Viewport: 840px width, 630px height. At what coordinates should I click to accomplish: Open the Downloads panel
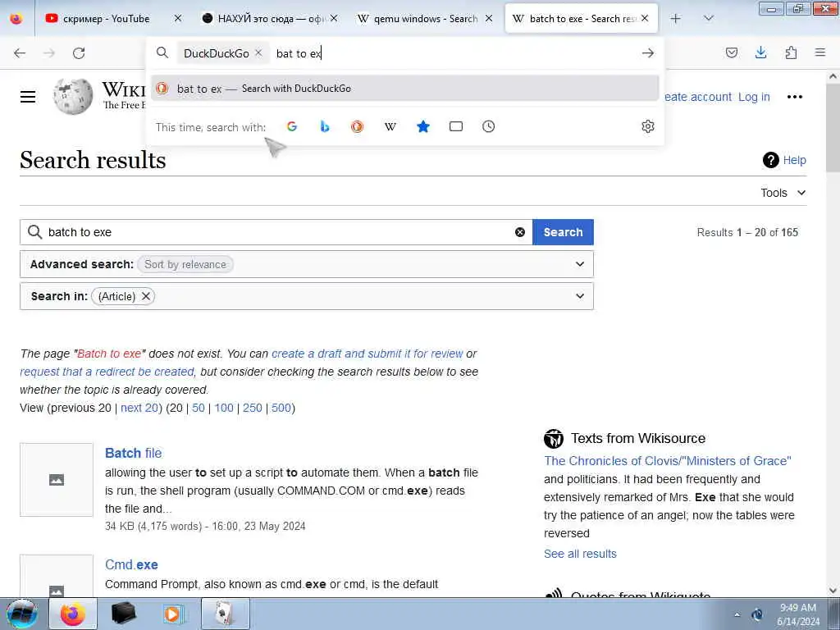(760, 52)
